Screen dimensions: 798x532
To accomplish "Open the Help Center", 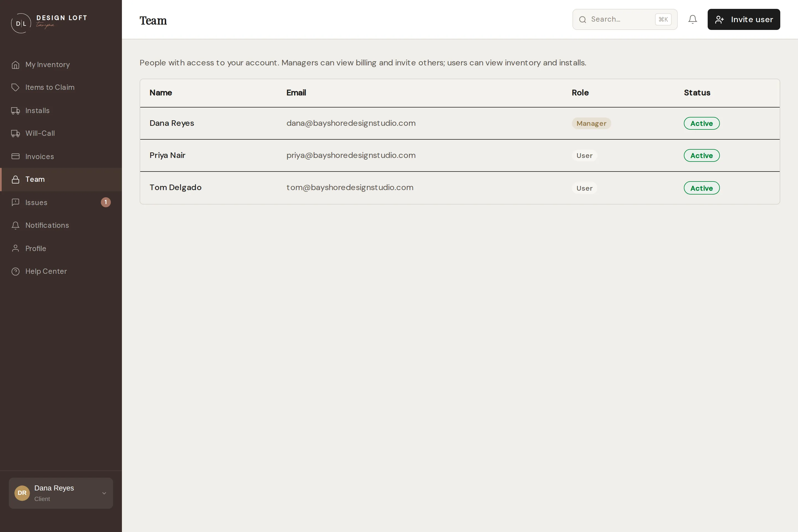I will point(61,272).
